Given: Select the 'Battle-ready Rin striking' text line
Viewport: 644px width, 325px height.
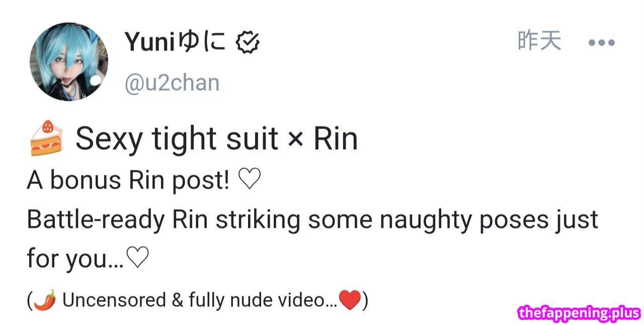Looking at the screenshot, I should [312, 220].
